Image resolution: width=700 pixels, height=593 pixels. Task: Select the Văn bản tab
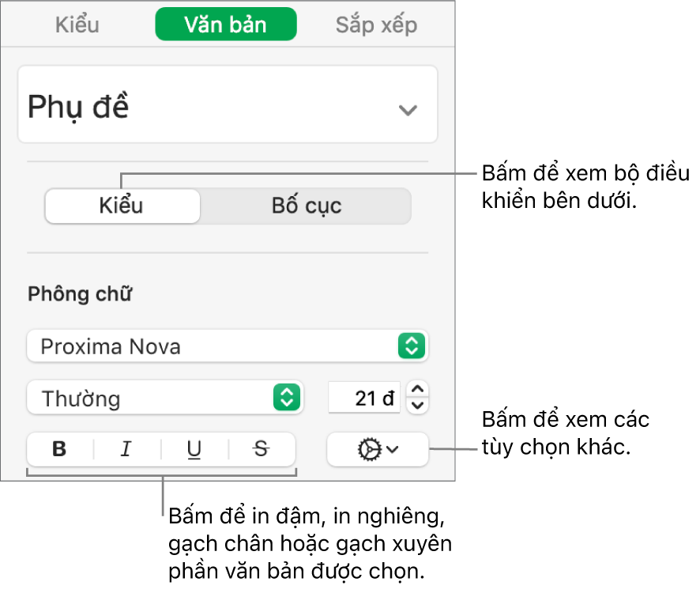(x=226, y=25)
